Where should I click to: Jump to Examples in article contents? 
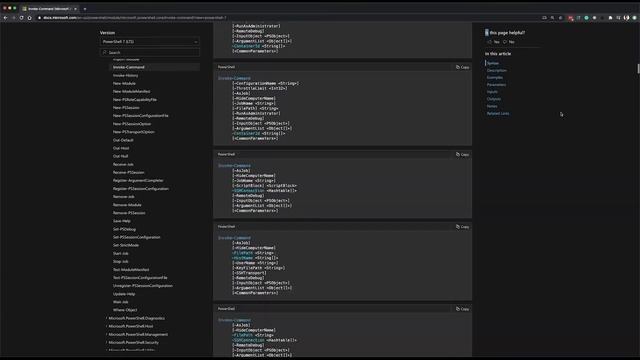[x=495, y=78]
